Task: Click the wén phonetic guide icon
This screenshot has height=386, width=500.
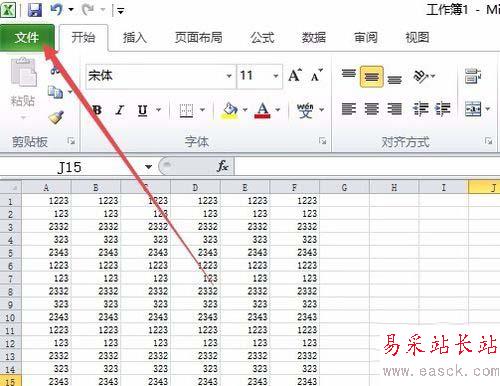Action: 305,110
